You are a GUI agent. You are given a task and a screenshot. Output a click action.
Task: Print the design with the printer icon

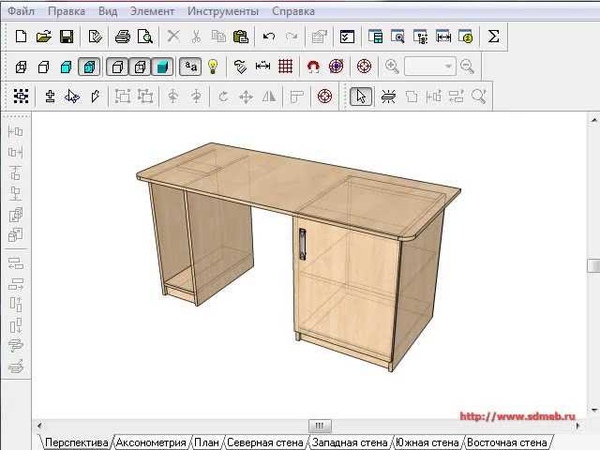point(123,37)
